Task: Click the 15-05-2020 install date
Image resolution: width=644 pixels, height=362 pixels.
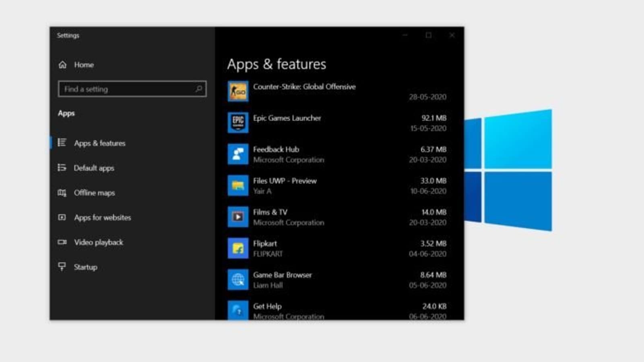Action: point(428,128)
